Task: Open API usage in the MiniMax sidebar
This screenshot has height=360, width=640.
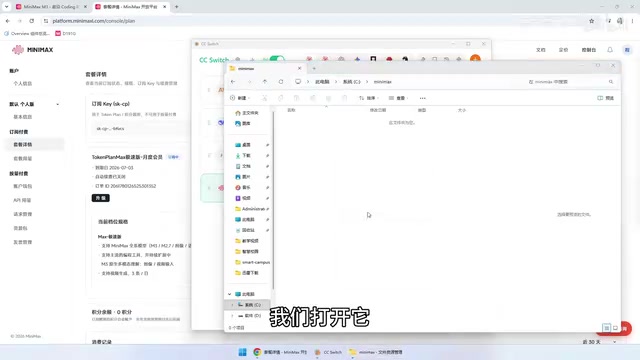Action: (x=22, y=200)
